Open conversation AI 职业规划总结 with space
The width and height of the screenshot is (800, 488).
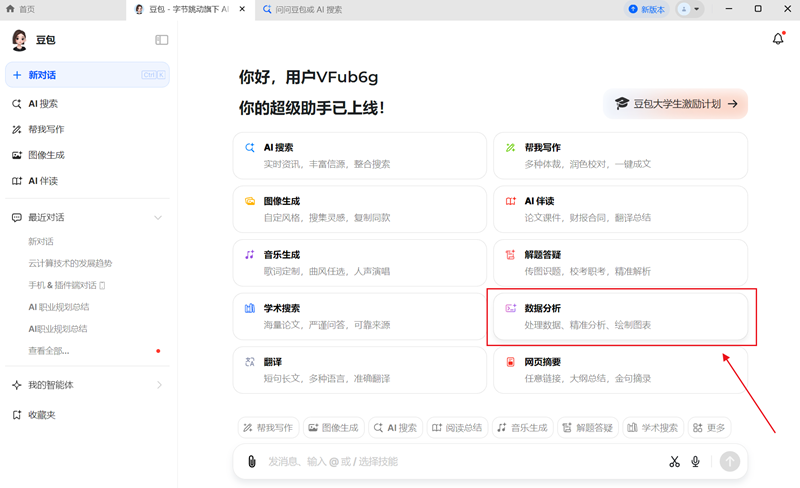(x=59, y=307)
